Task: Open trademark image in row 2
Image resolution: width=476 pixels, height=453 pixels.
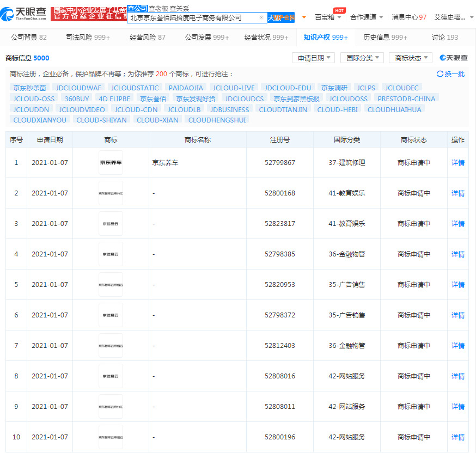Action: click(111, 193)
